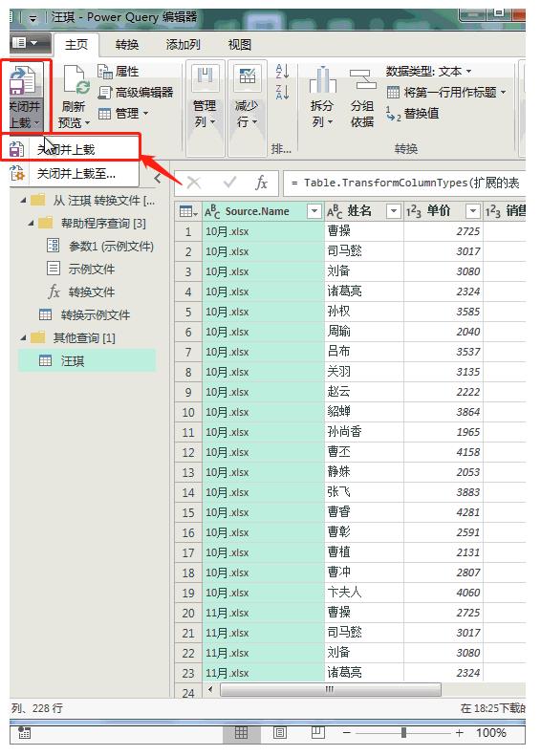This screenshot has height=756, width=541.
Task: Click the 单价 cell 3864
Action: (x=444, y=412)
